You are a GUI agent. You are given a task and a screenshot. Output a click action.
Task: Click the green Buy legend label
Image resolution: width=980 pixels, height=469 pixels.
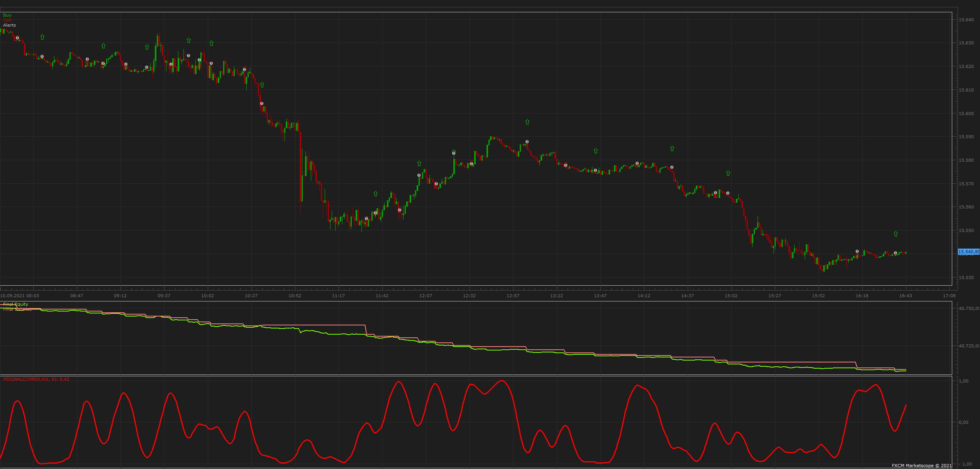(x=7, y=15)
